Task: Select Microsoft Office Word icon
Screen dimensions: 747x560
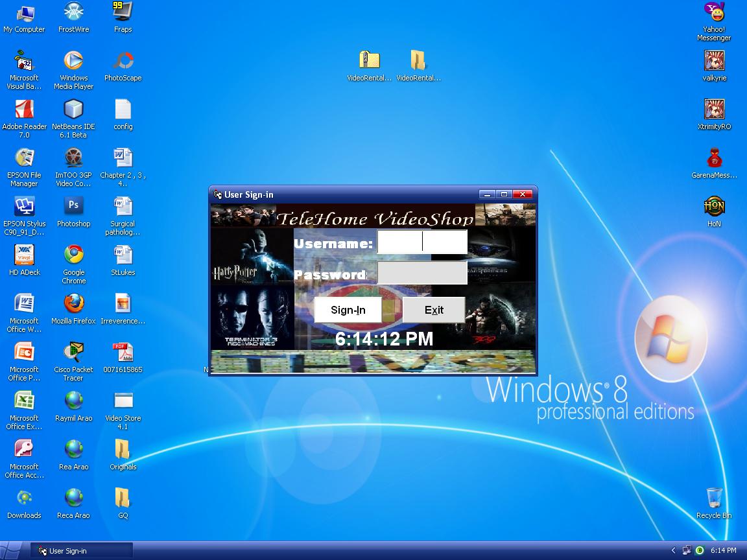Action: click(x=24, y=313)
